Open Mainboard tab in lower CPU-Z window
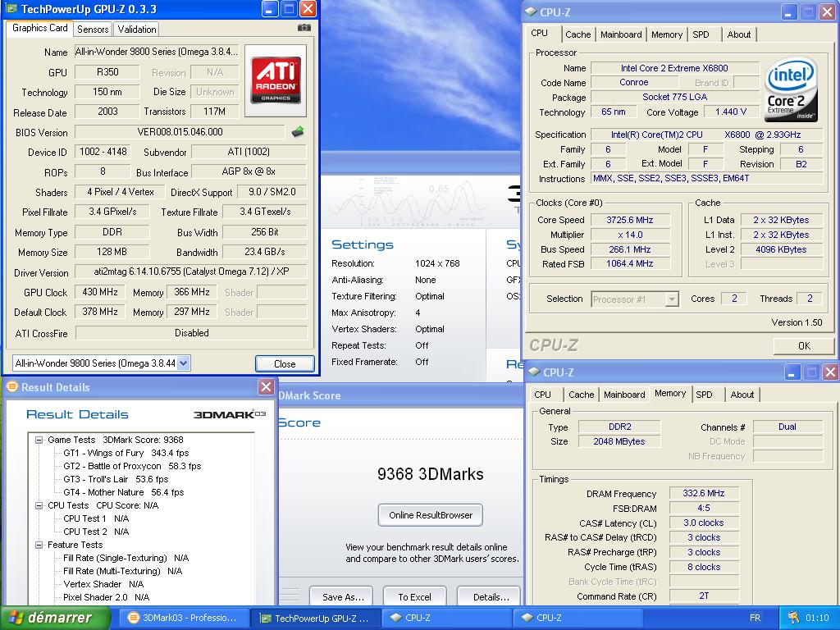The width and height of the screenshot is (840, 630). click(624, 395)
